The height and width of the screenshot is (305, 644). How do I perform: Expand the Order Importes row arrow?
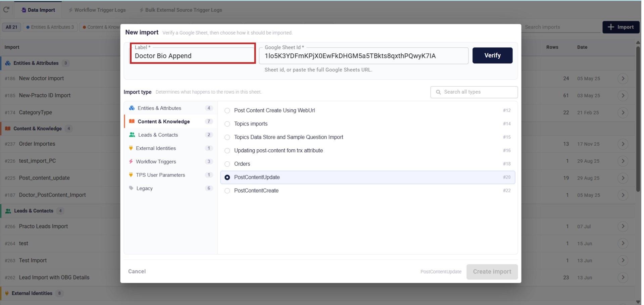coord(623,144)
